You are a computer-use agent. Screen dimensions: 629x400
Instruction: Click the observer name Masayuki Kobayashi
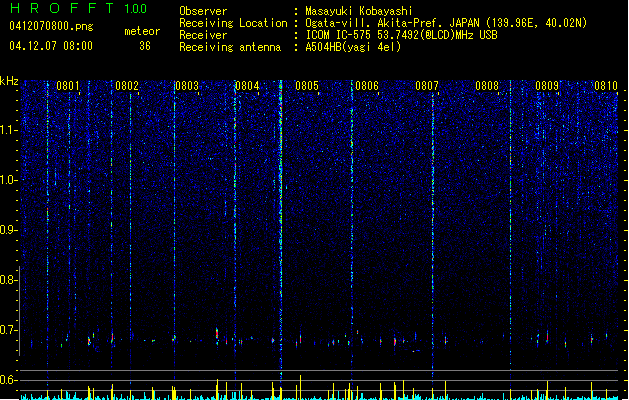[x=359, y=11]
